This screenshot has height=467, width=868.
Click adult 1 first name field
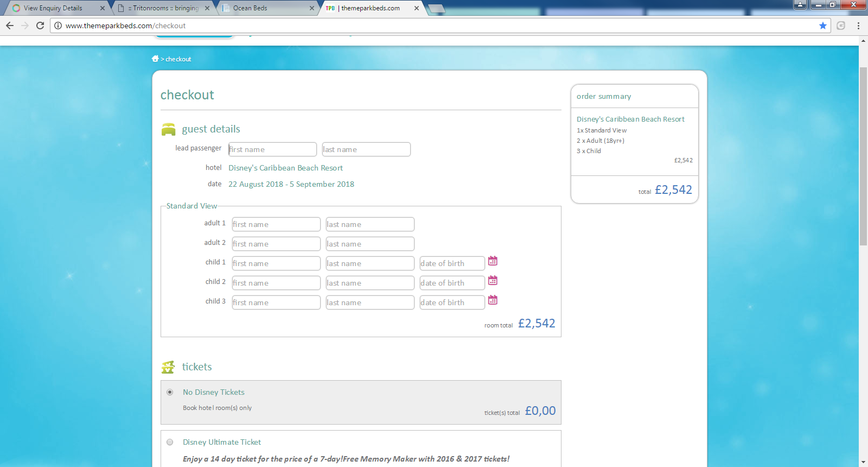point(276,224)
